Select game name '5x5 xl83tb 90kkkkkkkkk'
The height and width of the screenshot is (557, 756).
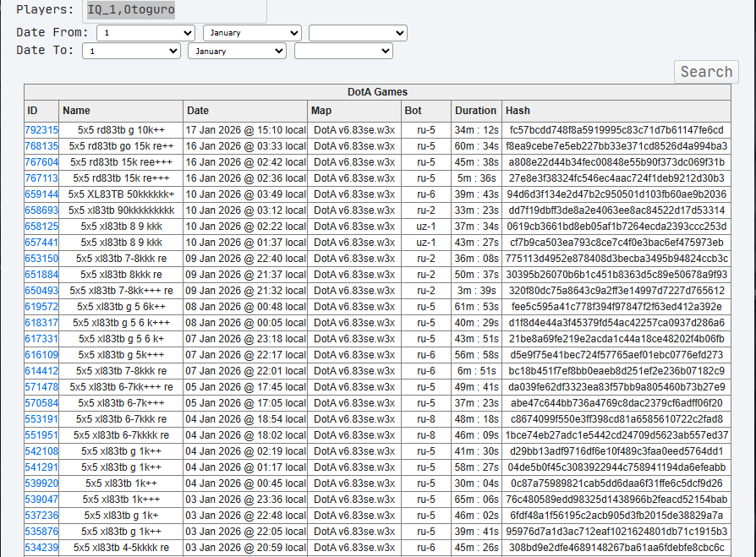(x=121, y=210)
